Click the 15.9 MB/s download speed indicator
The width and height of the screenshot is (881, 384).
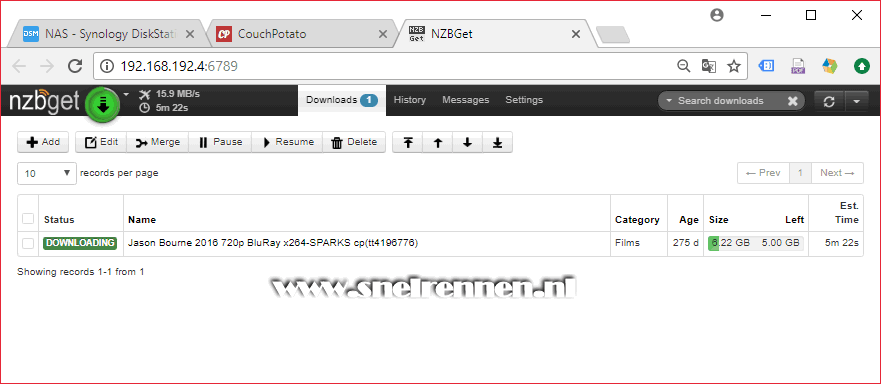[170, 94]
